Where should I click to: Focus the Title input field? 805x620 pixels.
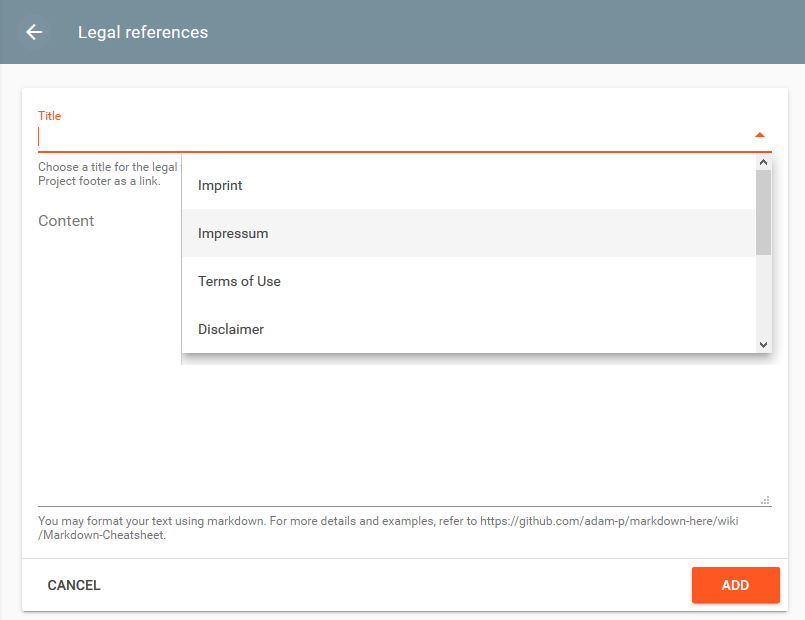(390, 136)
